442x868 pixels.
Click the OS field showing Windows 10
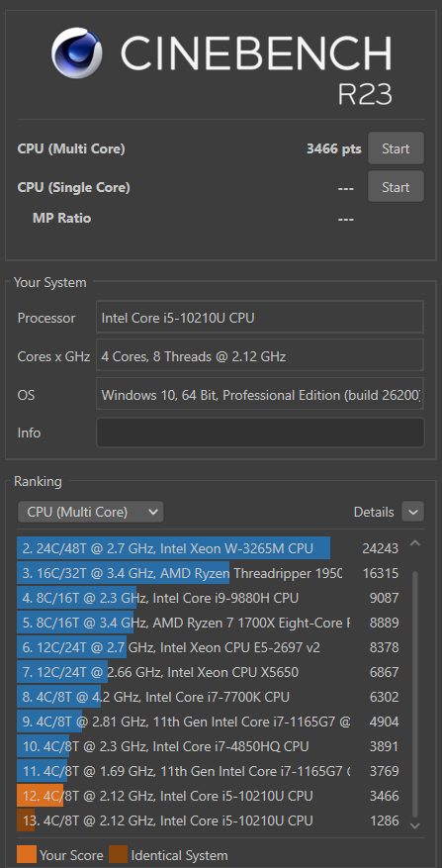(260, 395)
